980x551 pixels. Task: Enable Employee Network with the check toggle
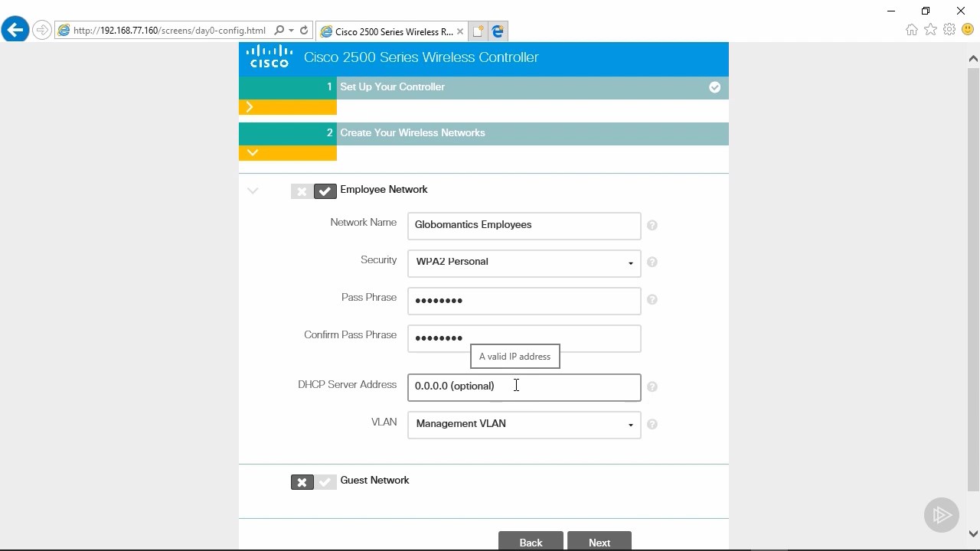click(x=325, y=191)
